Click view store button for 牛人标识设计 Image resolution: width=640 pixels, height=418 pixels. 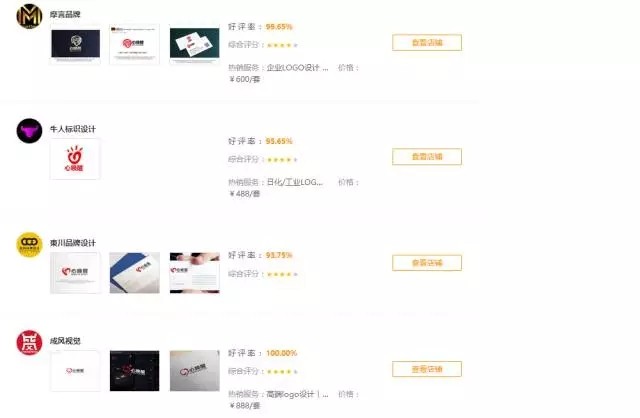[427, 157]
